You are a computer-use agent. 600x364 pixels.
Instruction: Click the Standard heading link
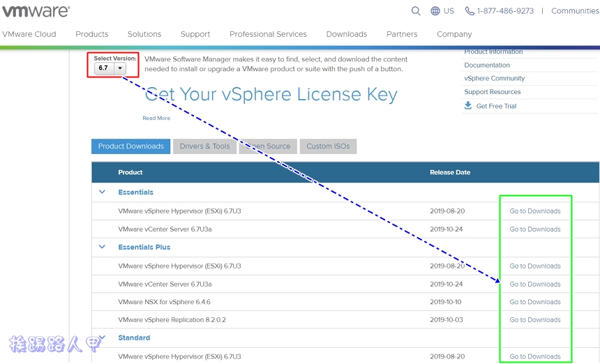click(x=134, y=338)
